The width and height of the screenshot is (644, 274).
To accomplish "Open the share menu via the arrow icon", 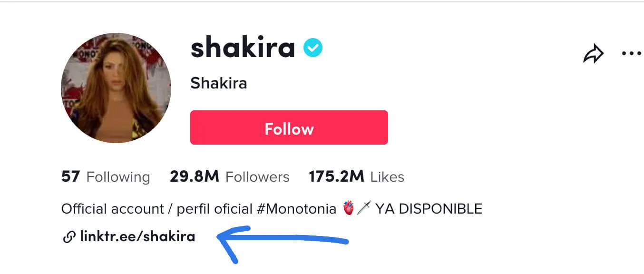I will point(594,53).
